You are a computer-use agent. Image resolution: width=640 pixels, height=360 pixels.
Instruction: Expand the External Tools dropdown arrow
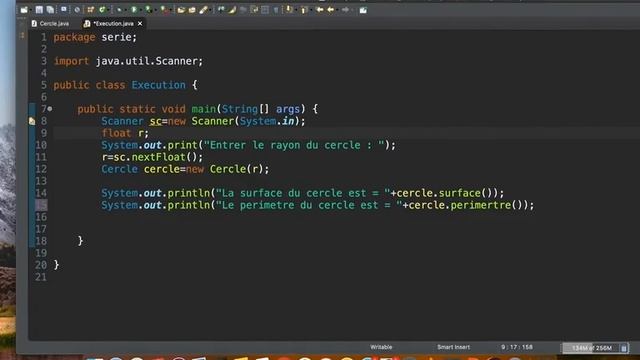(x=170, y=10)
